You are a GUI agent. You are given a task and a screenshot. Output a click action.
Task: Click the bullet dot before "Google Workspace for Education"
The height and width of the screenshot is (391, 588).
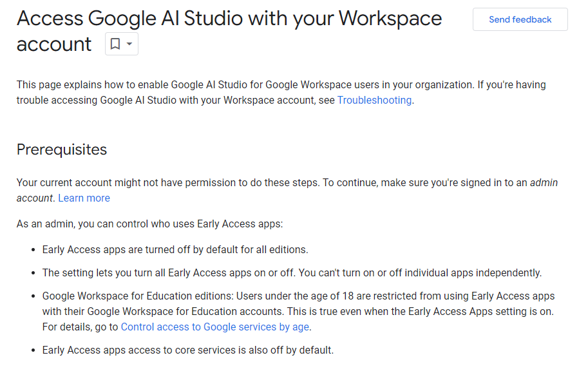(32, 296)
